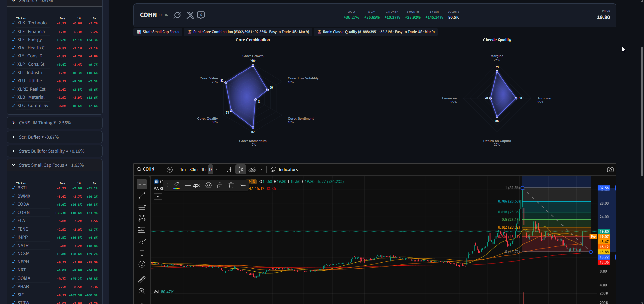The height and width of the screenshot is (304, 644).
Task: Click the add symbol plus icon
Action: coord(170,170)
